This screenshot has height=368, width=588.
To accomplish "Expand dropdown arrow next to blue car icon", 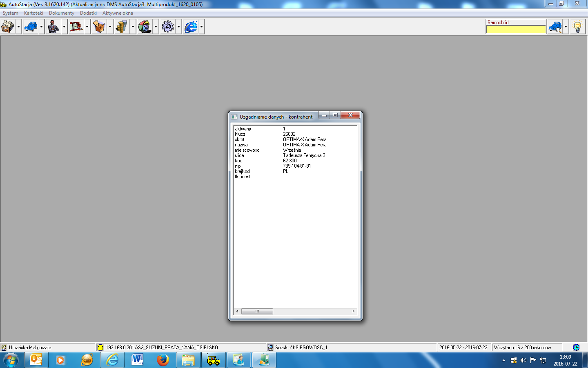I will (x=41, y=27).
